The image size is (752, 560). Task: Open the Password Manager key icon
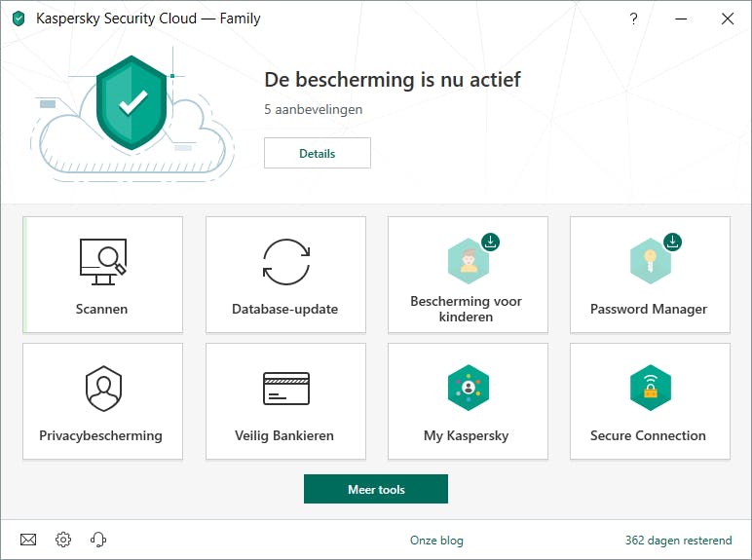click(x=649, y=262)
